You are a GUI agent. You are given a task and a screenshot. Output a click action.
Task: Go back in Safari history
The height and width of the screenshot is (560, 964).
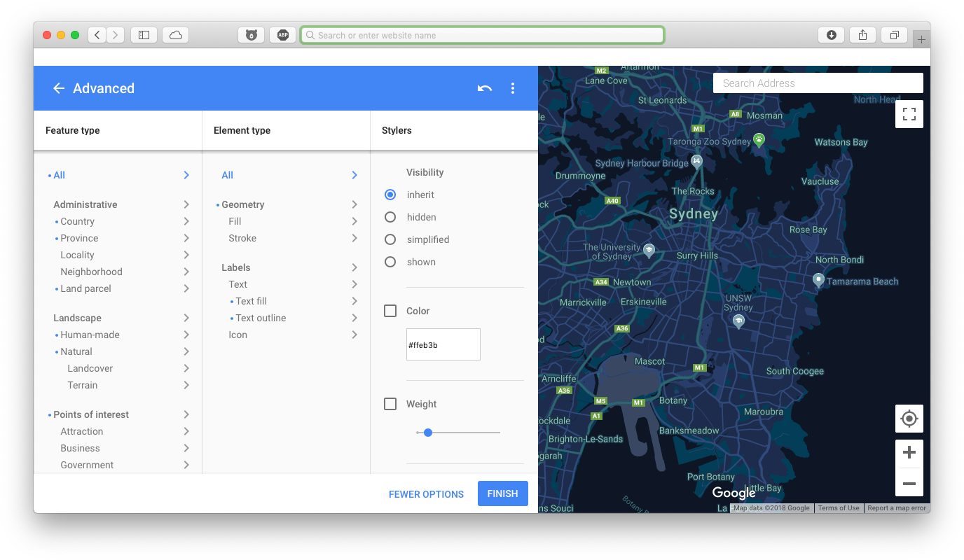pos(97,35)
